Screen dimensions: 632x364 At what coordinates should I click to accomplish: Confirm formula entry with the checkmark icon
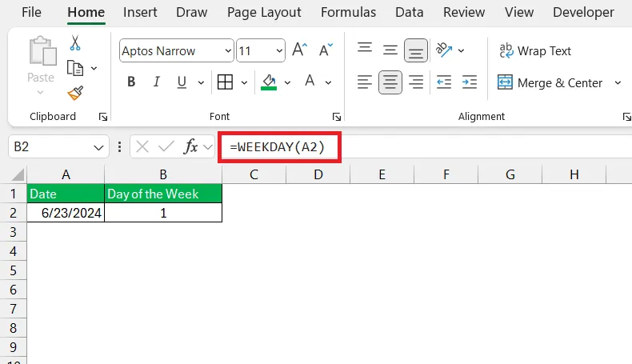pyautogui.click(x=166, y=146)
